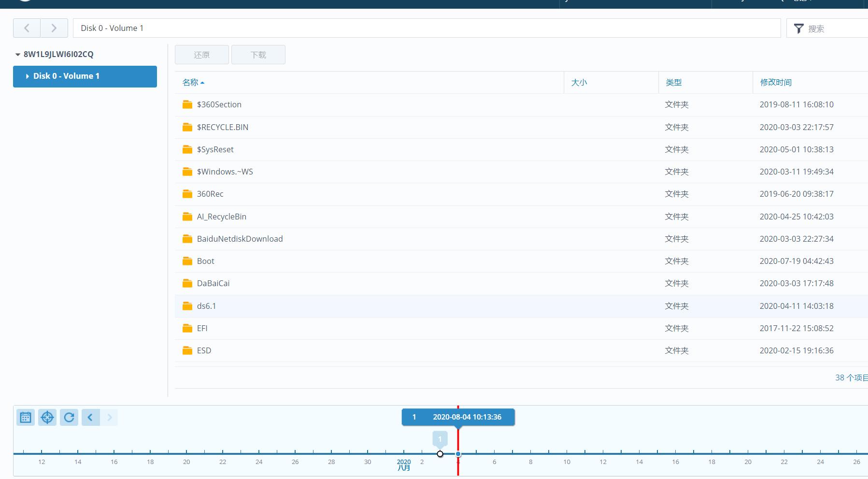
Task: Select the version 1 bubble marker on the timeline
Action: (x=440, y=439)
